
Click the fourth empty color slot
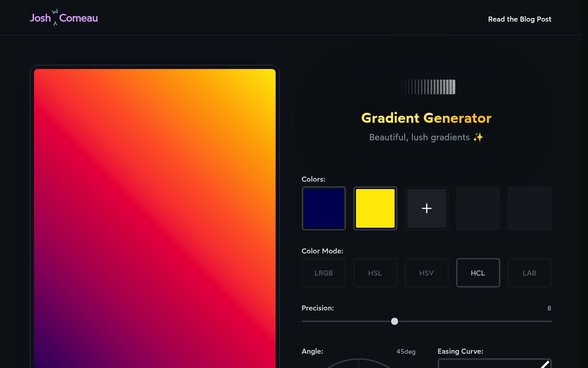pyautogui.click(x=478, y=208)
